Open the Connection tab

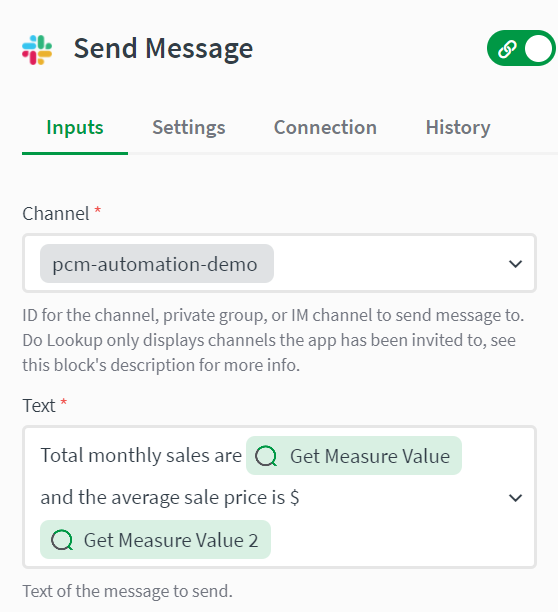(325, 128)
